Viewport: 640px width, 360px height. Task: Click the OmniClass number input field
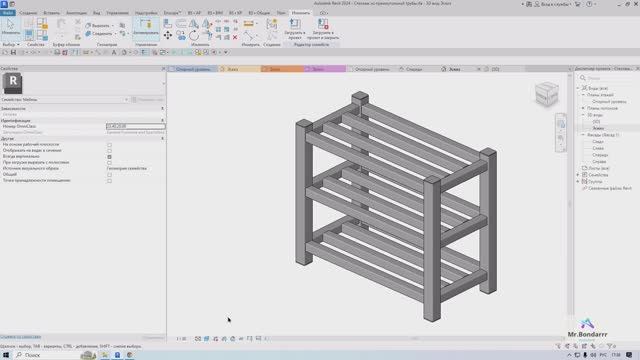click(x=136, y=127)
